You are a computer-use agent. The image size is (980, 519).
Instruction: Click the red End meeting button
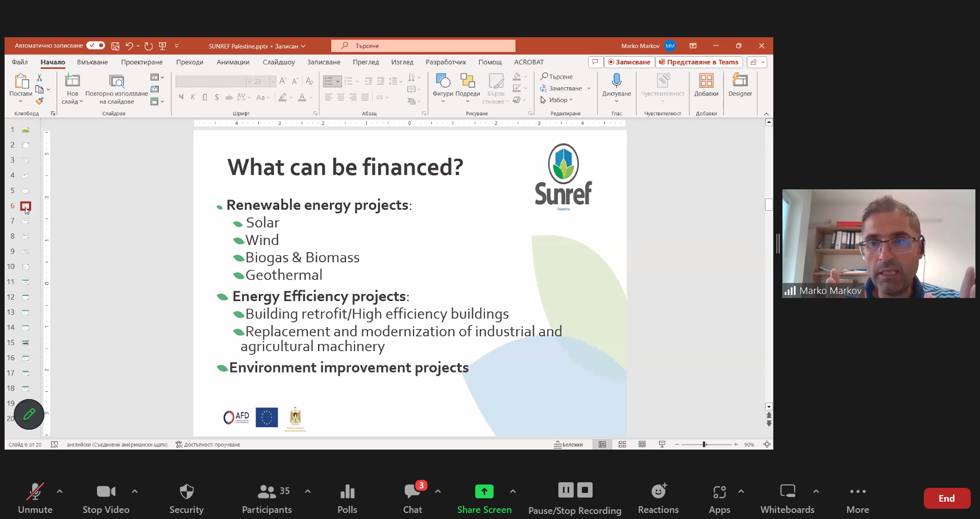(x=946, y=499)
